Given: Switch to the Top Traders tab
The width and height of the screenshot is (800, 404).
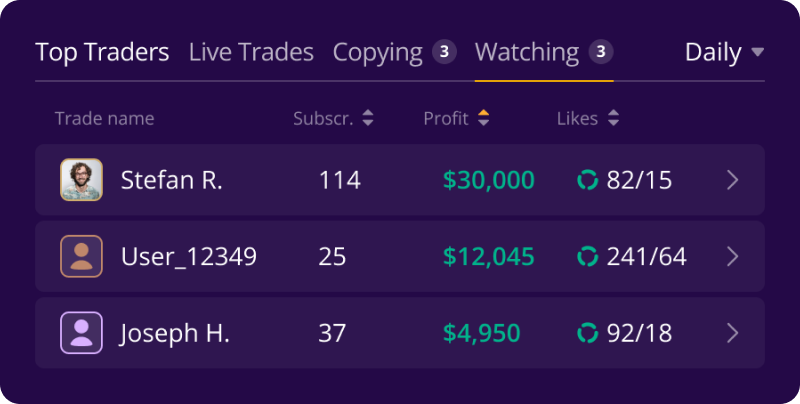Looking at the screenshot, I should coord(102,53).
